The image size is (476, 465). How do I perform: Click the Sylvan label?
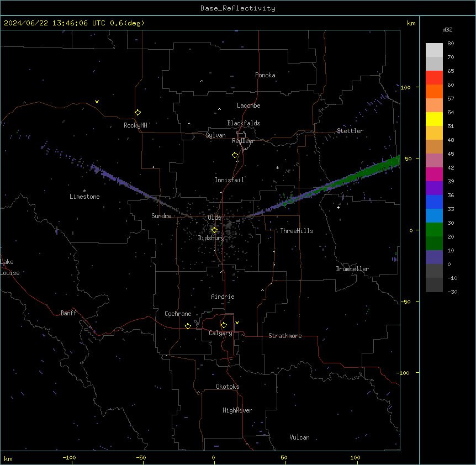(215, 135)
